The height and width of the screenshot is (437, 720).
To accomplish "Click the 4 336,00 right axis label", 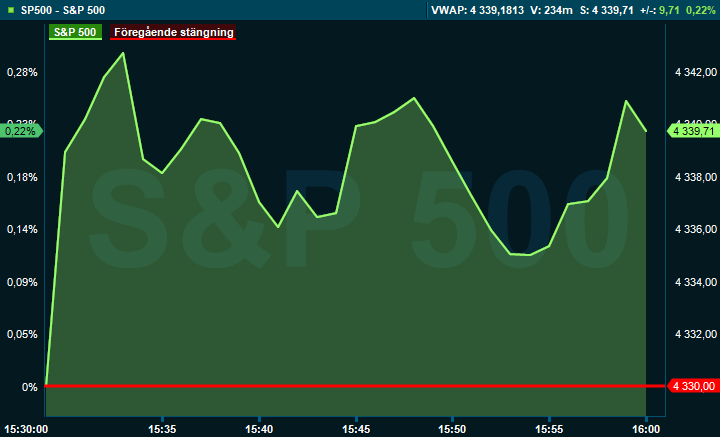I will 696,229.
